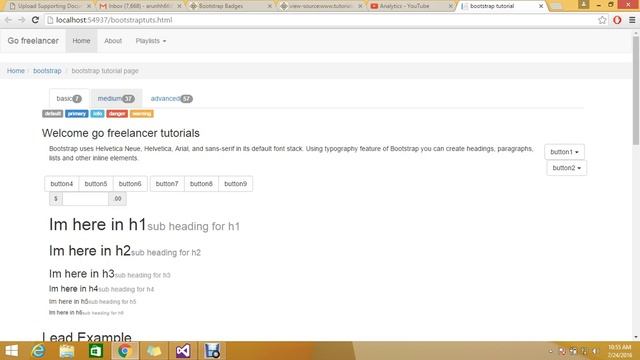
Task: Expand the Playlists dropdown menu
Action: (x=151, y=41)
